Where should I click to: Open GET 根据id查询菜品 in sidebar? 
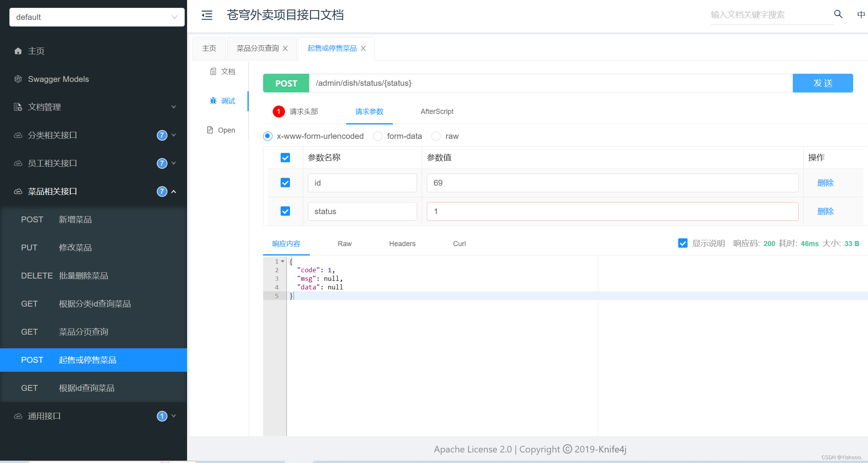click(x=94, y=388)
